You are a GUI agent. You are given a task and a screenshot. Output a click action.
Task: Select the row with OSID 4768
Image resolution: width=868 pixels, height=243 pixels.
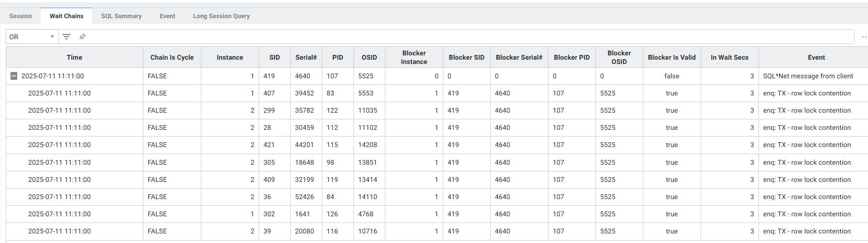point(437,214)
